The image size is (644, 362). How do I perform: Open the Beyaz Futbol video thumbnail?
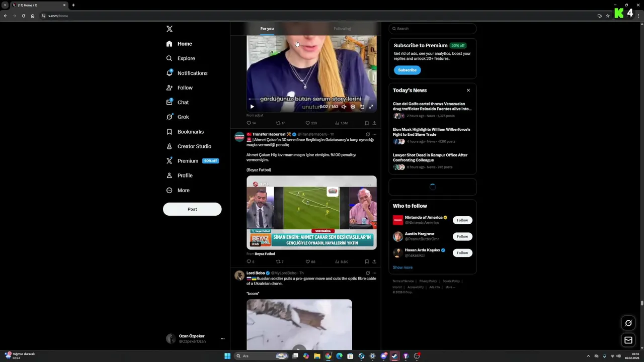(311, 213)
